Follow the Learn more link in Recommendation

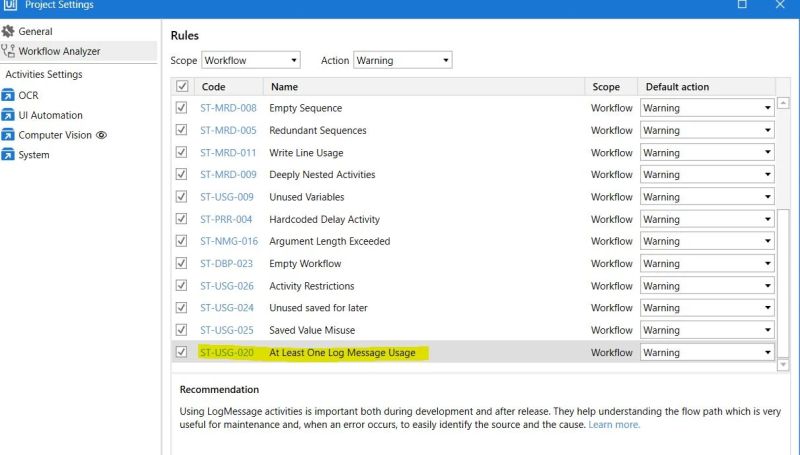pyautogui.click(x=614, y=424)
